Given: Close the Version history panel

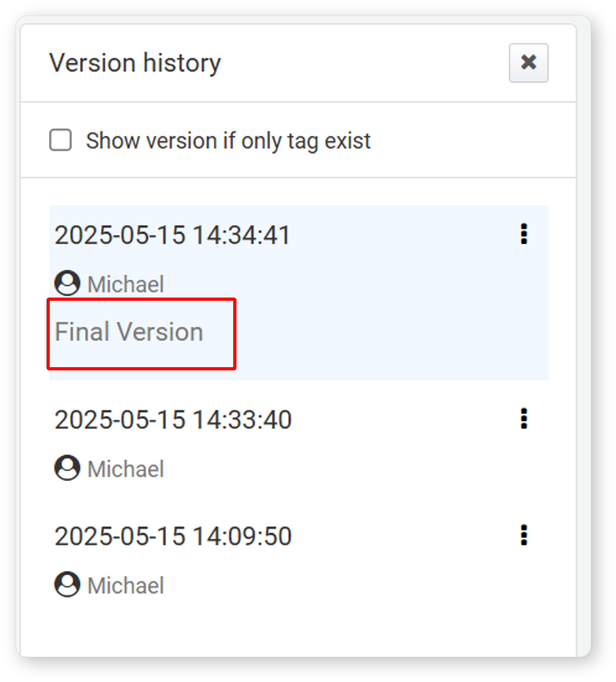Looking at the screenshot, I should tap(528, 63).
